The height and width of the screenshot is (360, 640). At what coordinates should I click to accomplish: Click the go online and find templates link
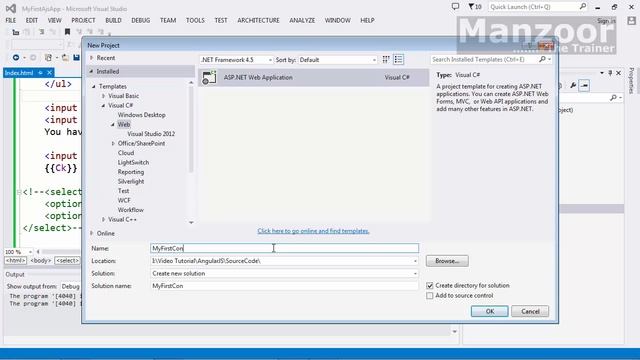pyautogui.click(x=313, y=231)
